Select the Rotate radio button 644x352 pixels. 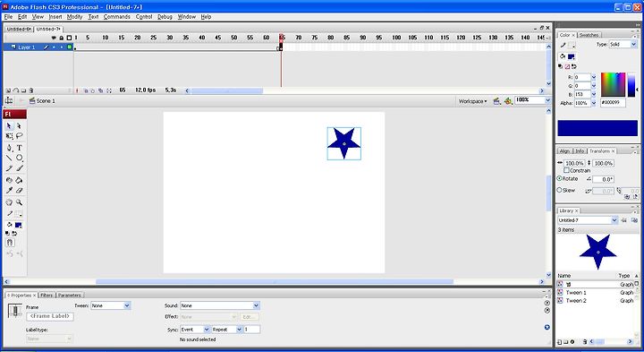[559, 178]
